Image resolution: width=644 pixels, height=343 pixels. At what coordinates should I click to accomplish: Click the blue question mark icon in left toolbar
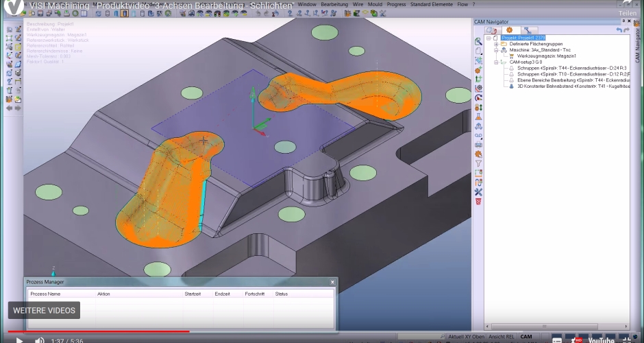click(9, 82)
